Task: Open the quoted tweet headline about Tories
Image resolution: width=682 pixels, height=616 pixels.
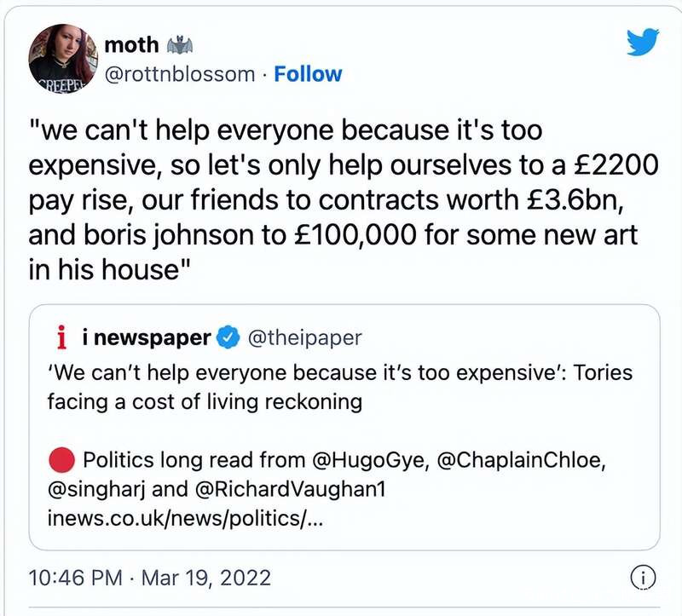Action: 339,388
